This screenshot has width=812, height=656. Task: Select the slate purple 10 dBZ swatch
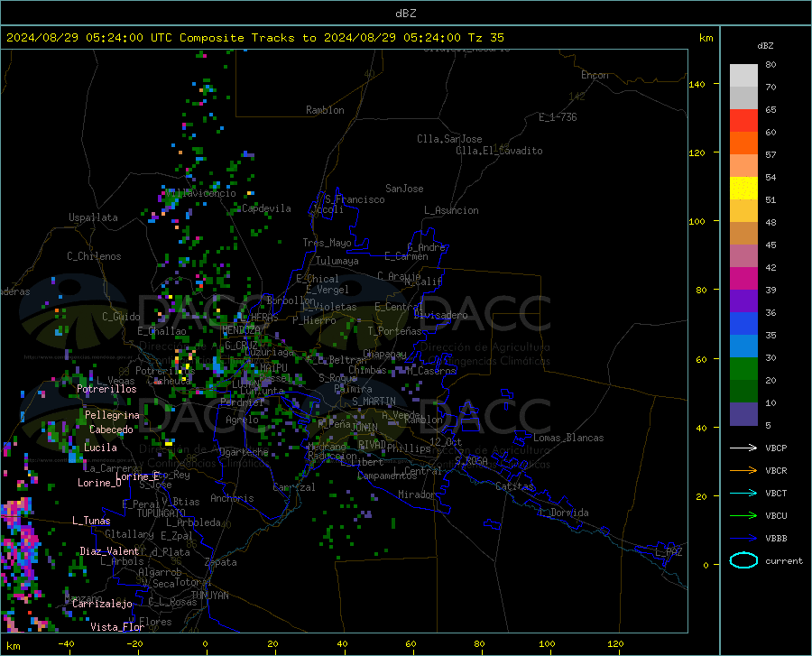pos(743,413)
